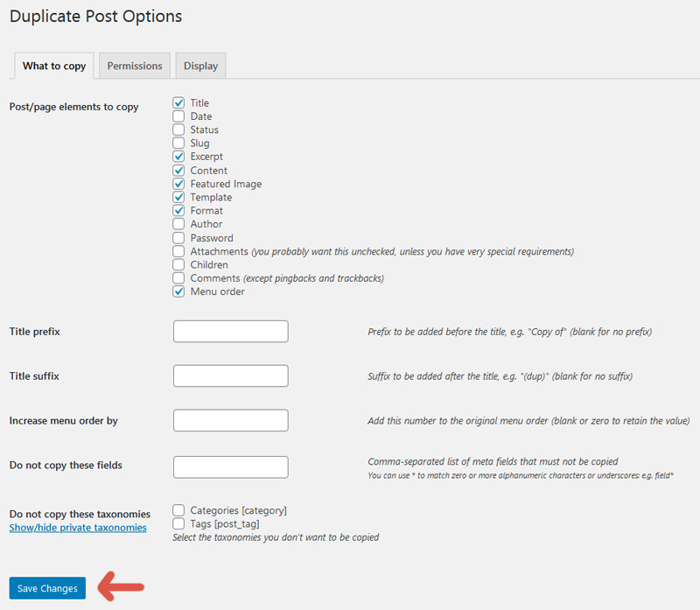This screenshot has height=610, width=700.
Task: Click the Do not copy these fields input
Action: point(231,467)
